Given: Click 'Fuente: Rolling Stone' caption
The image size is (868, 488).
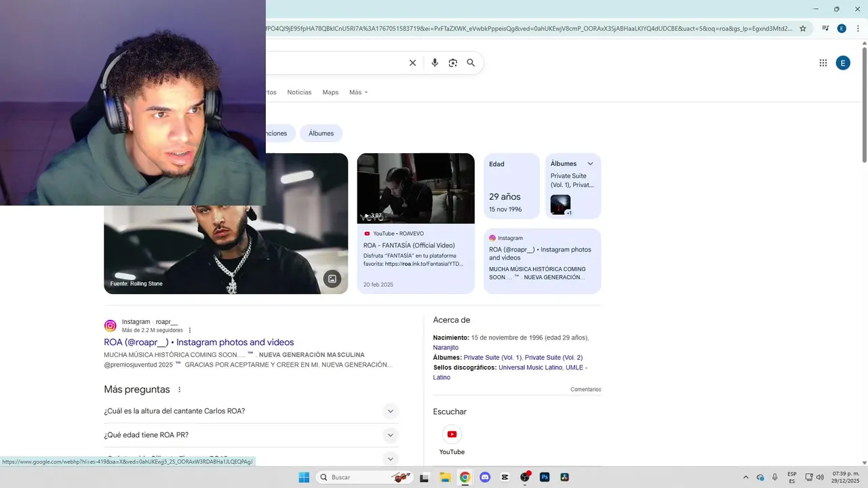Looking at the screenshot, I should point(136,283).
